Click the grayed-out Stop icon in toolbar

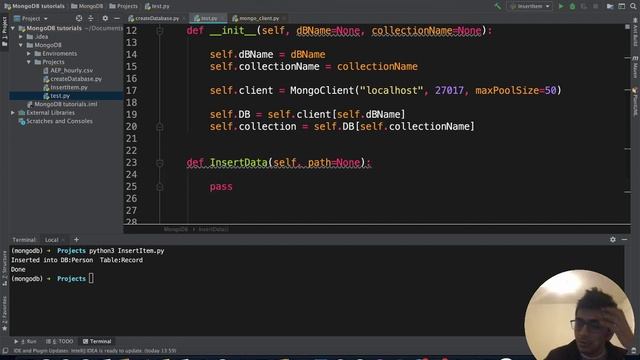(x=596, y=6)
